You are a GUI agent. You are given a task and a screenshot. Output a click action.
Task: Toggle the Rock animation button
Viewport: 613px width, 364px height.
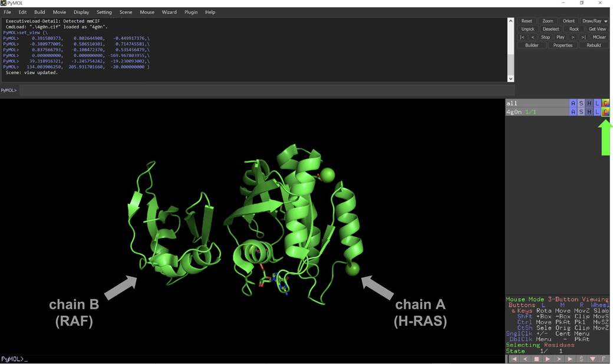click(x=574, y=29)
